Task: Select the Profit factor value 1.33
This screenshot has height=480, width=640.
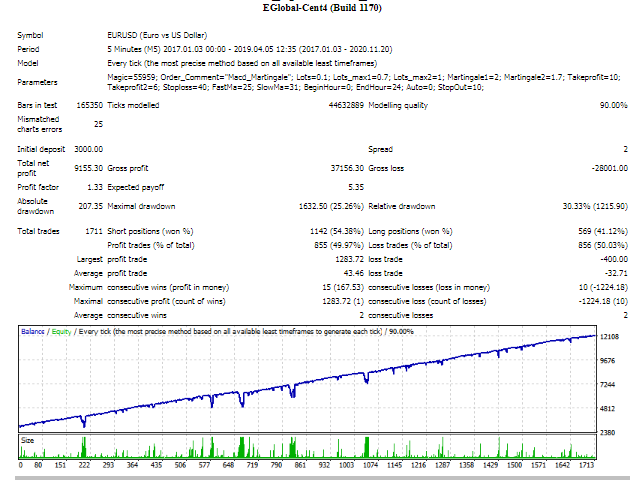Action: pyautogui.click(x=94, y=187)
